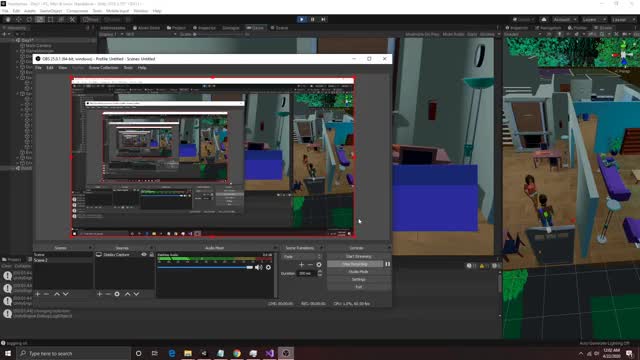Mute Desktop Audio speaker icon in mixer
The image size is (640, 360).
tap(258, 267)
